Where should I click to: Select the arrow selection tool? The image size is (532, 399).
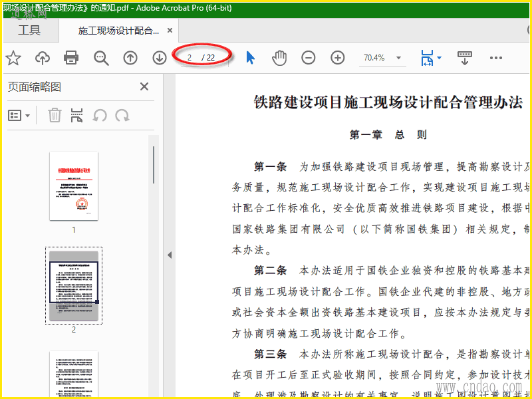pyautogui.click(x=251, y=58)
